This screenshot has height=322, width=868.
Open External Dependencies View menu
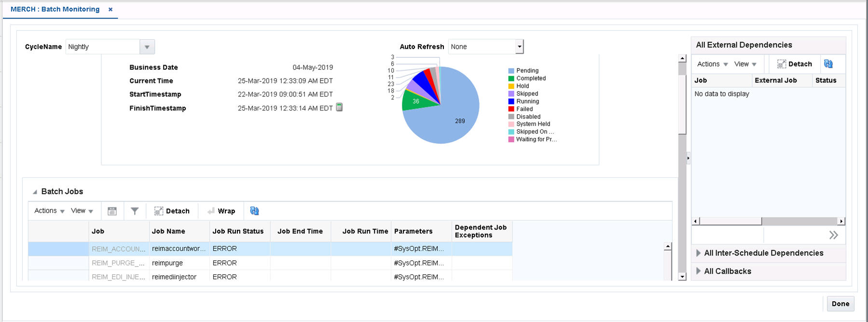tap(745, 64)
